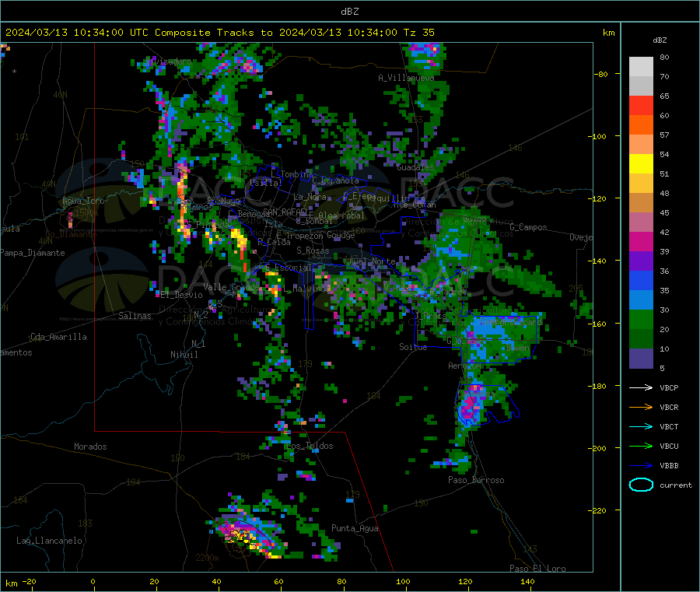This screenshot has height=592, width=700.
Task: Click the 100 km tick on bottom axis
Action: pos(403,581)
